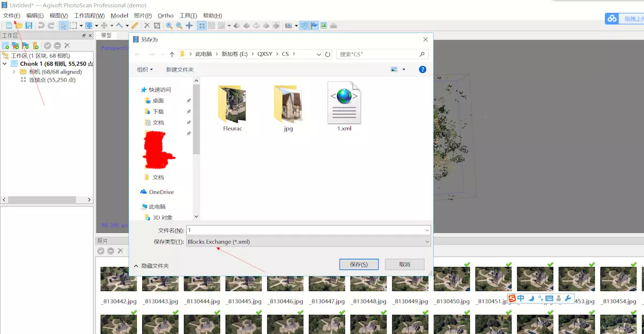
Task: Open the 编辑(E) menu
Action: (x=35, y=16)
